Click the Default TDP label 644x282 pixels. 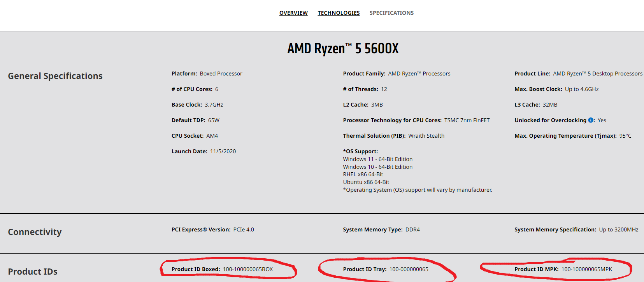[188, 120]
